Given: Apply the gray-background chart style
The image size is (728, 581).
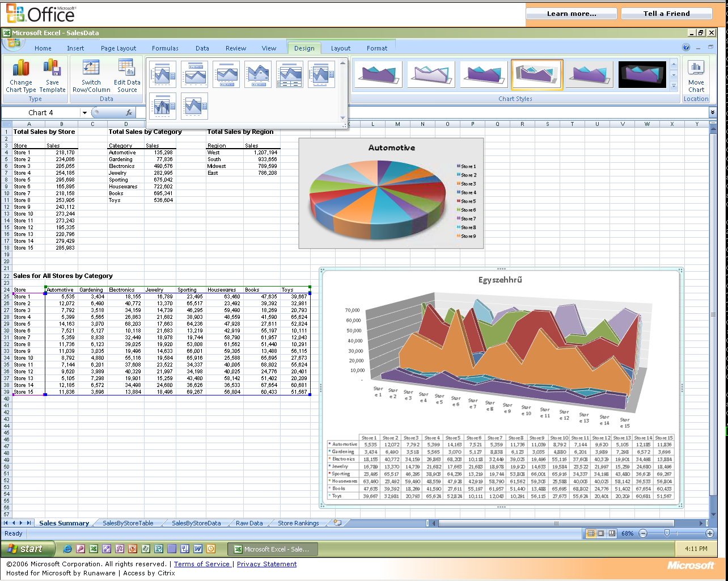Looking at the screenshot, I should [589, 75].
